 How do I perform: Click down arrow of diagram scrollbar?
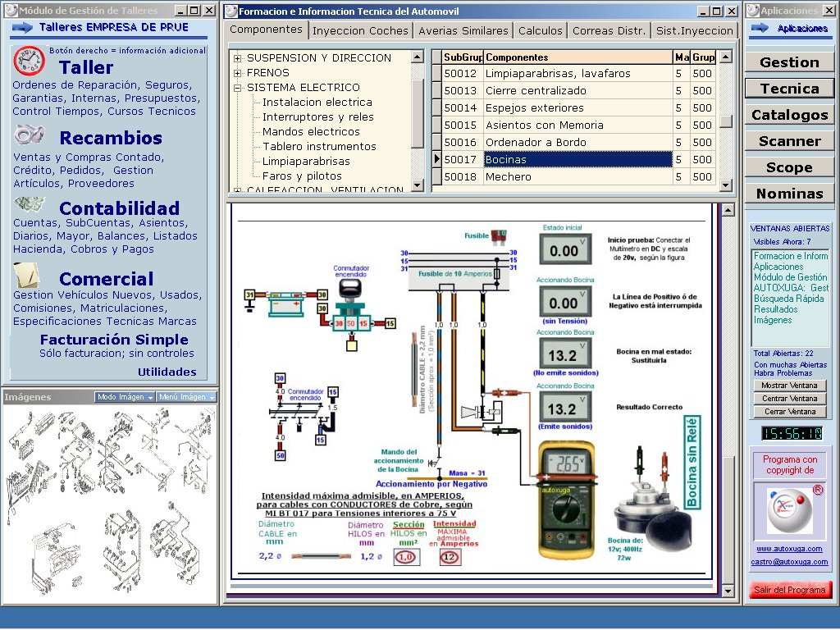(728, 591)
